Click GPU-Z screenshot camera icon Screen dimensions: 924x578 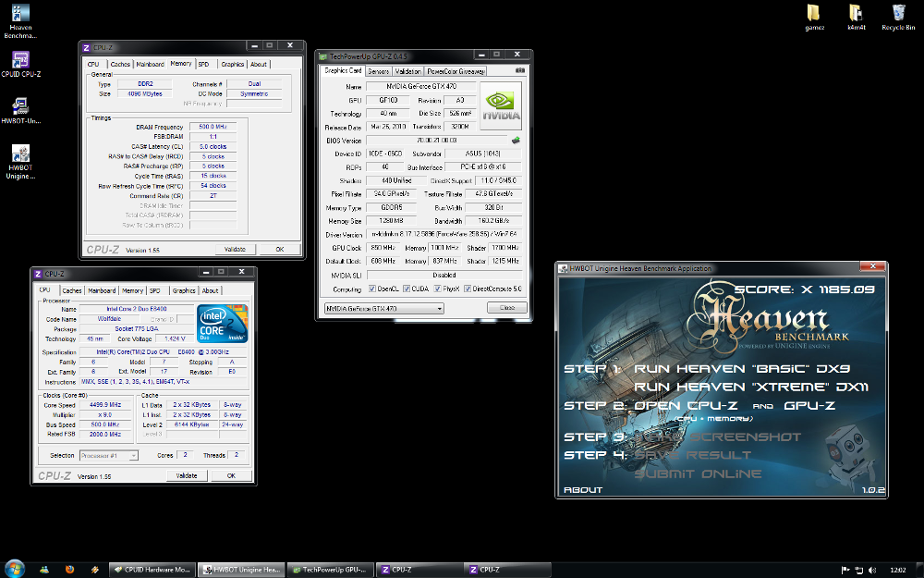pos(519,70)
